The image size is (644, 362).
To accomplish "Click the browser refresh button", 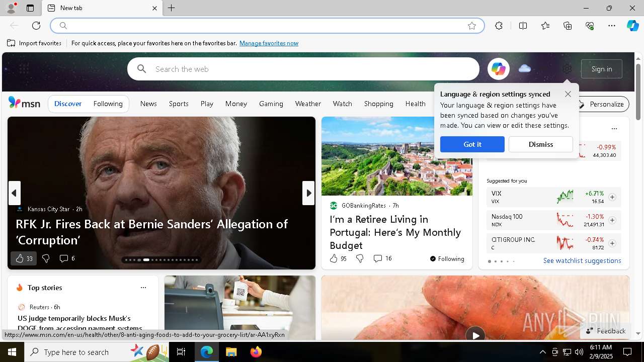I will click(x=36, y=26).
